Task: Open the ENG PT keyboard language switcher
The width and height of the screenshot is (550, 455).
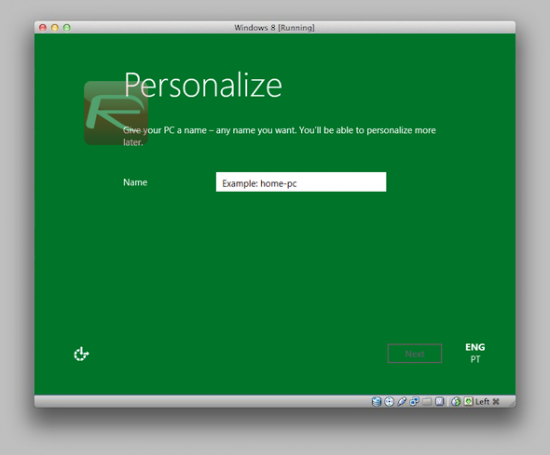Action: [475, 353]
